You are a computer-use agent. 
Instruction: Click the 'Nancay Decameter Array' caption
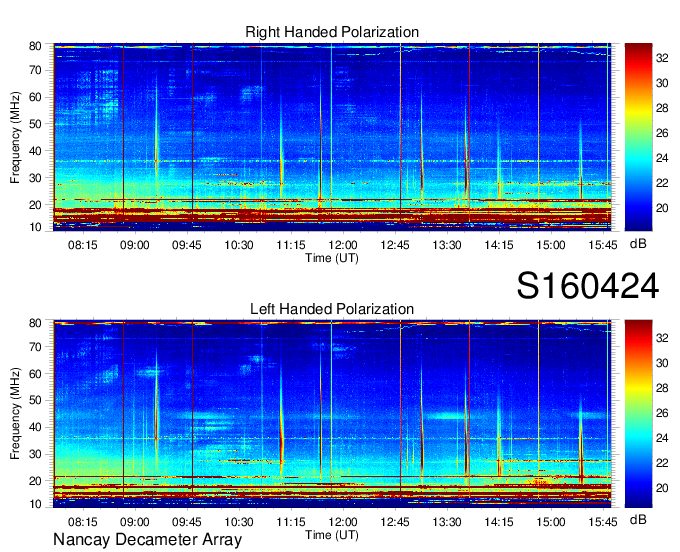coord(147,540)
